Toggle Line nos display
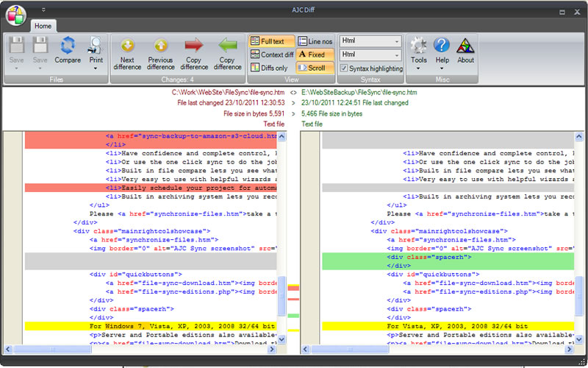 315,41
